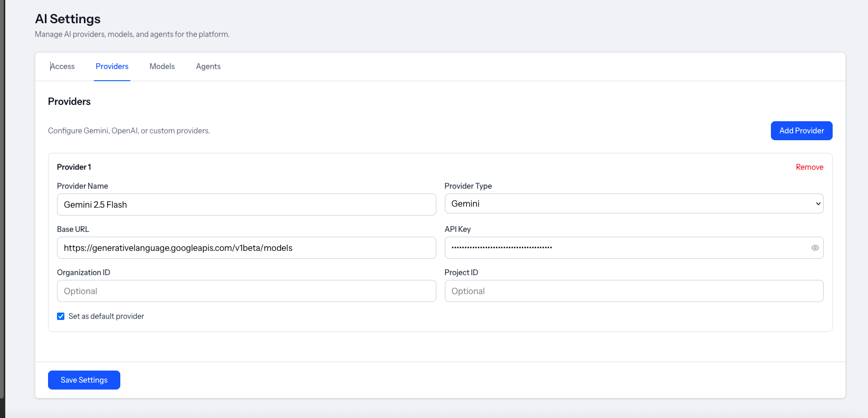The image size is (868, 418).
Task: Go to the Agents tab
Action: (x=208, y=66)
